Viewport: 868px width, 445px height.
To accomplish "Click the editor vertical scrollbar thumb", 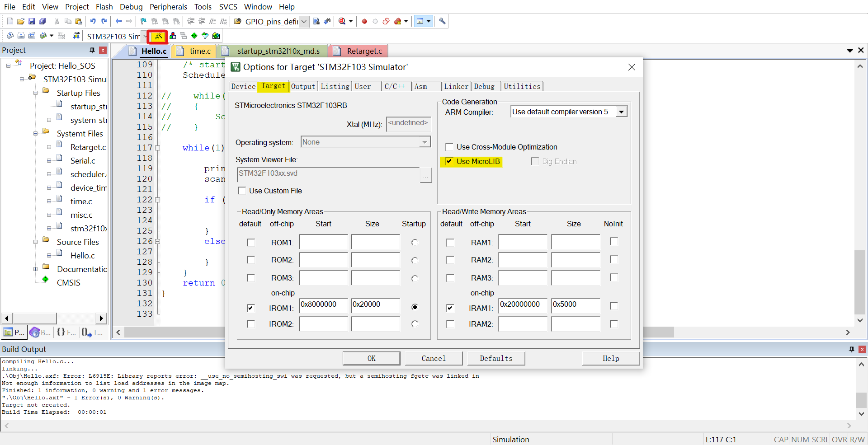I will click(x=860, y=282).
